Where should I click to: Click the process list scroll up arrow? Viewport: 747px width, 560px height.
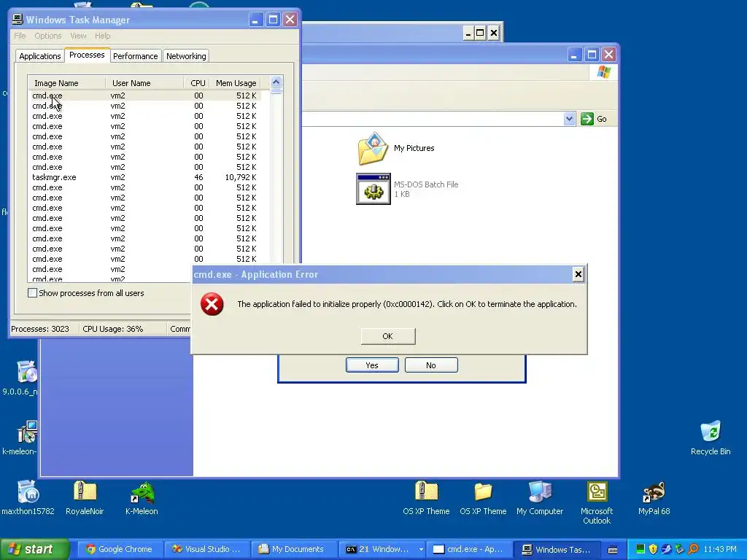coord(276,82)
